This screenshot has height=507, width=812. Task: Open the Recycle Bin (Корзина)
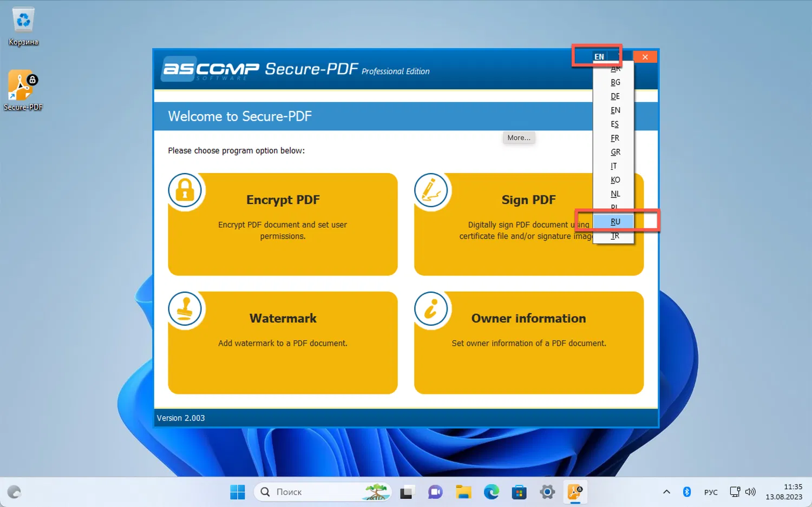[x=23, y=22]
